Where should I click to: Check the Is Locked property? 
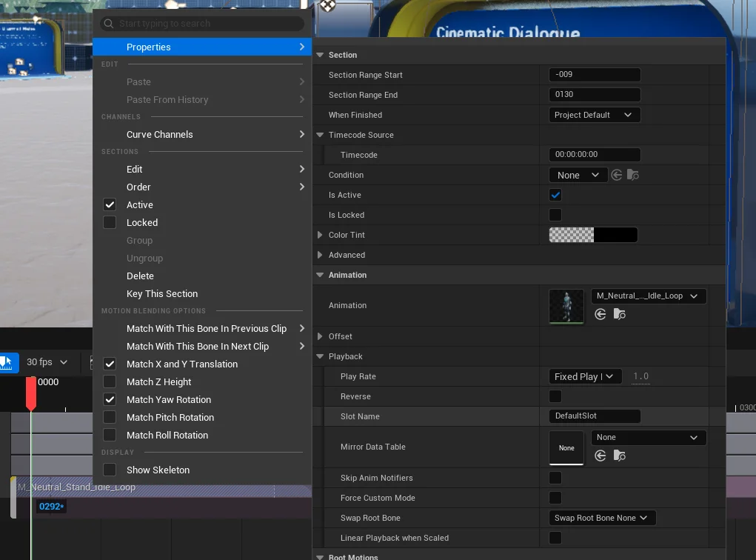click(x=555, y=215)
